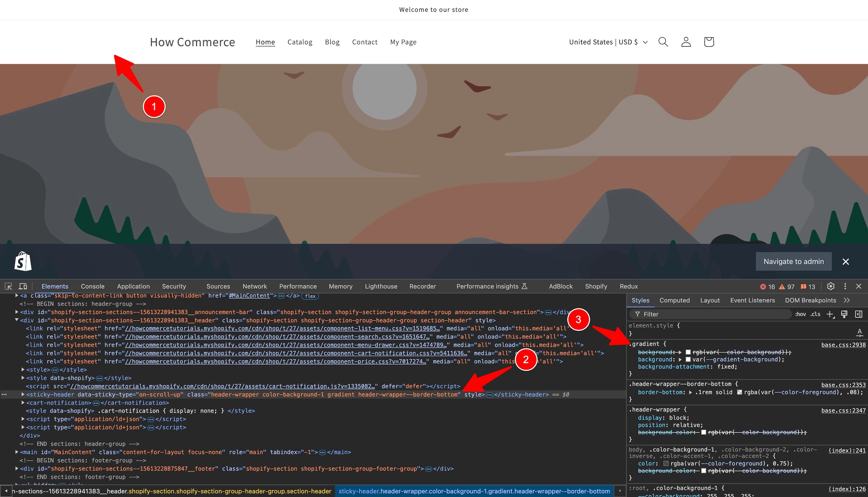Open the cart-notification.js script link

[222, 386]
